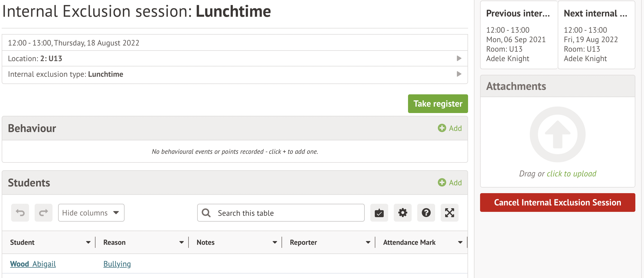The image size is (644, 278).
Task: Click the calendar checkmark icon button
Action: 379,213
